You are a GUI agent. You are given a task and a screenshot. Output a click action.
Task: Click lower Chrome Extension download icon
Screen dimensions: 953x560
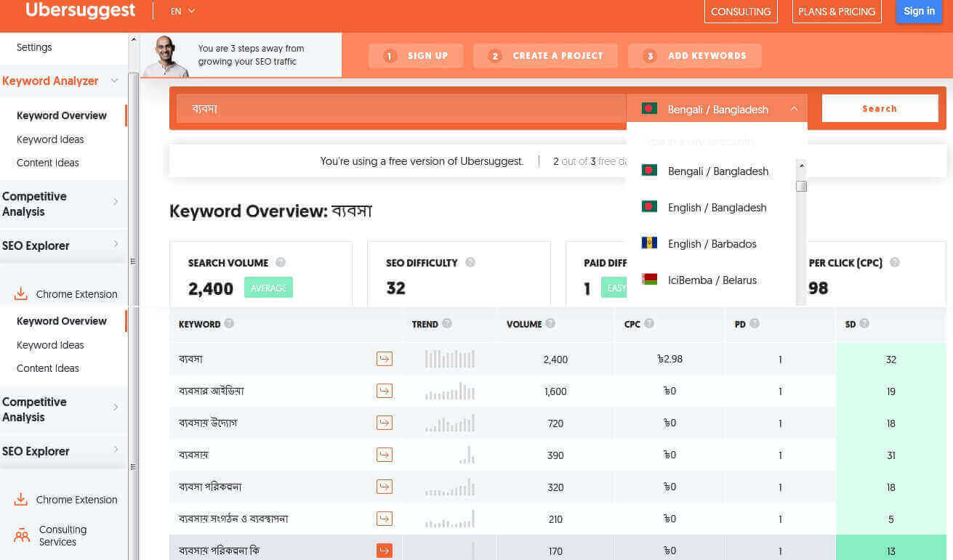(x=21, y=500)
